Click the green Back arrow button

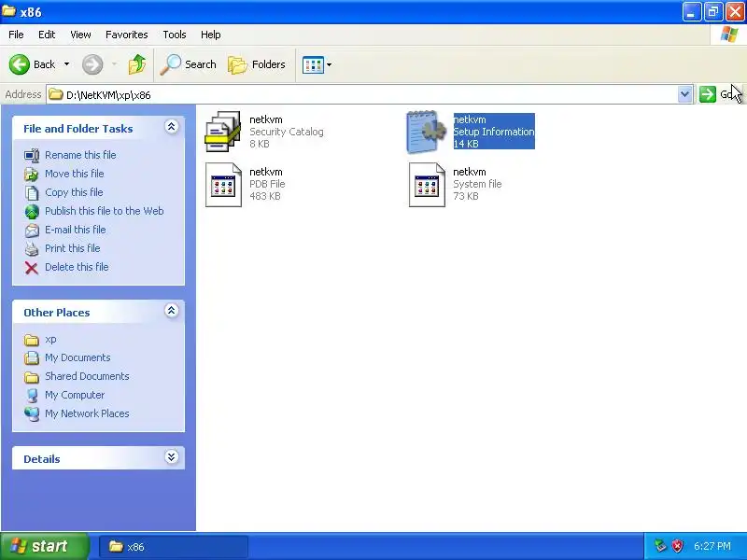click(20, 64)
